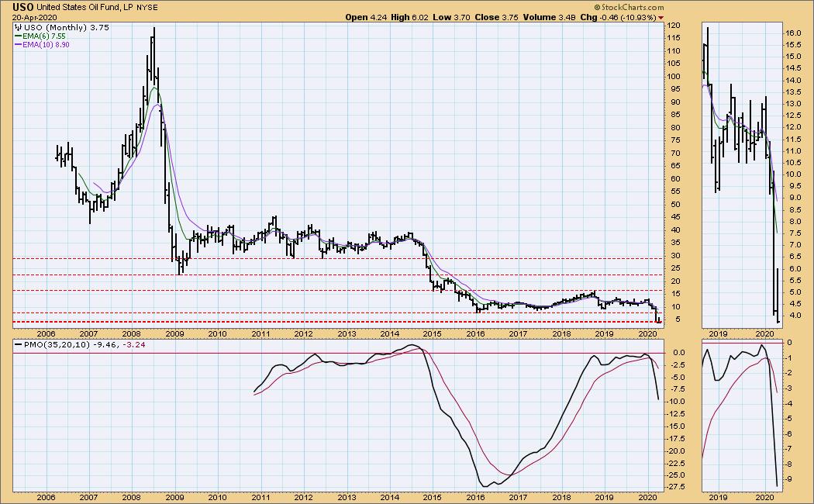Click the Volume 3.4B value
The height and width of the screenshot is (504, 814).
[549, 17]
